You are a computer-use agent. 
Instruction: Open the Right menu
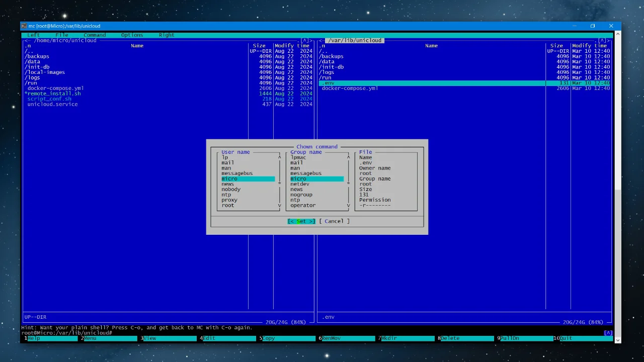(167, 35)
